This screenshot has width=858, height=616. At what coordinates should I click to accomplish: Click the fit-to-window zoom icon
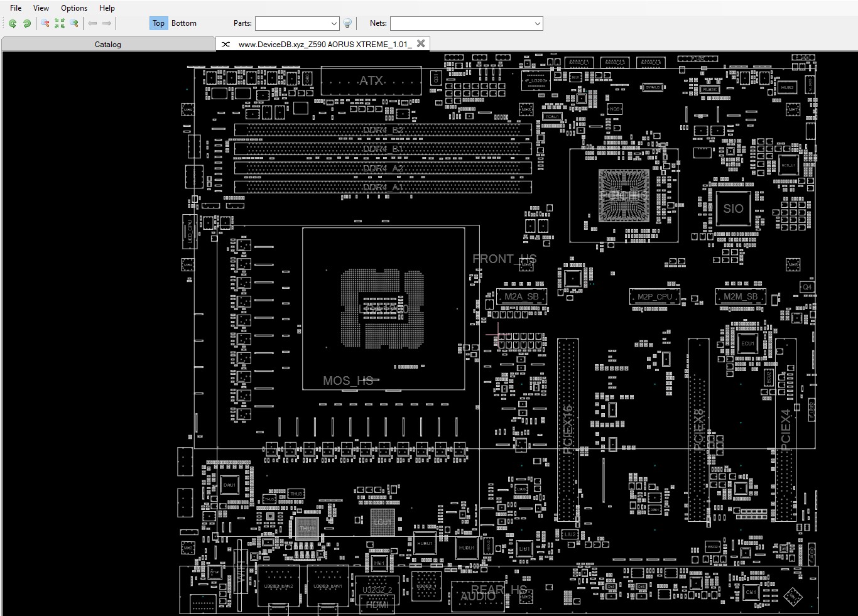(60, 23)
